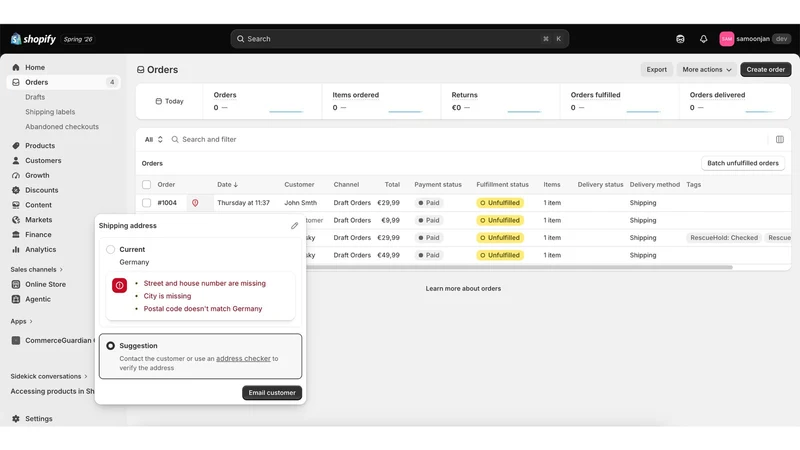Click the Create order button

[x=765, y=69]
